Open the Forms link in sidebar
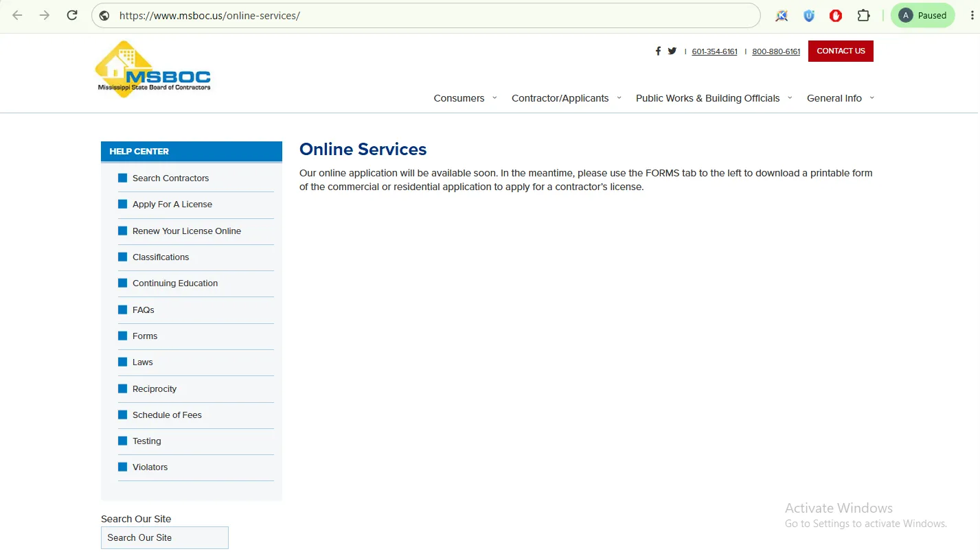980x558 pixels. click(x=145, y=336)
